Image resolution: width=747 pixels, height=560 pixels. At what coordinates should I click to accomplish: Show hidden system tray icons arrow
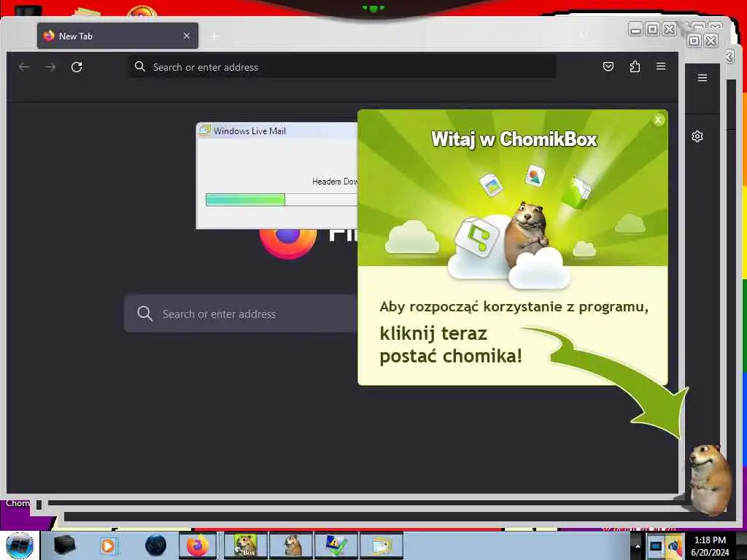click(638, 545)
